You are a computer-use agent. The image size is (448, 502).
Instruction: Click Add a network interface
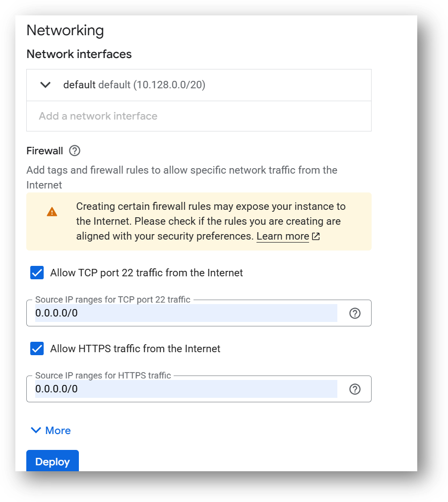coord(98,116)
